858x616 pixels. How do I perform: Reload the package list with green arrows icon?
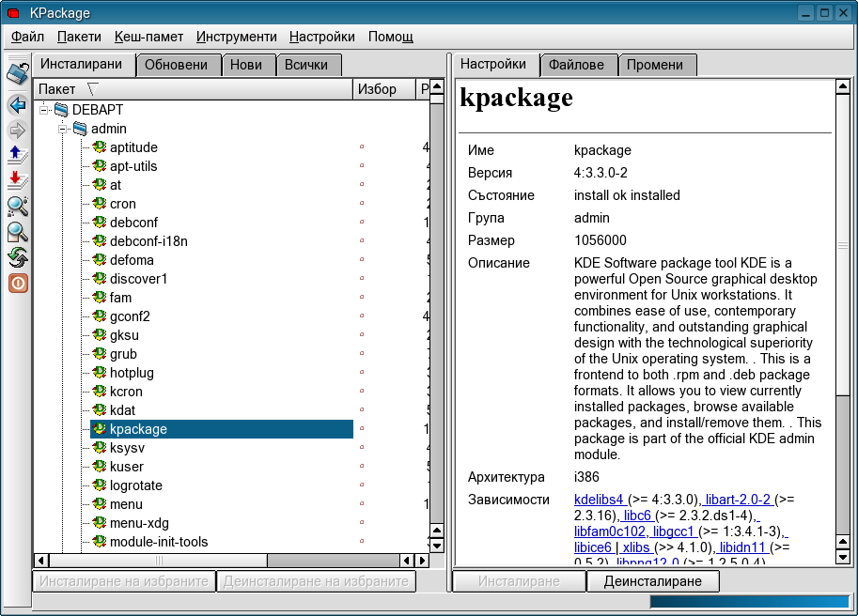click(17, 257)
